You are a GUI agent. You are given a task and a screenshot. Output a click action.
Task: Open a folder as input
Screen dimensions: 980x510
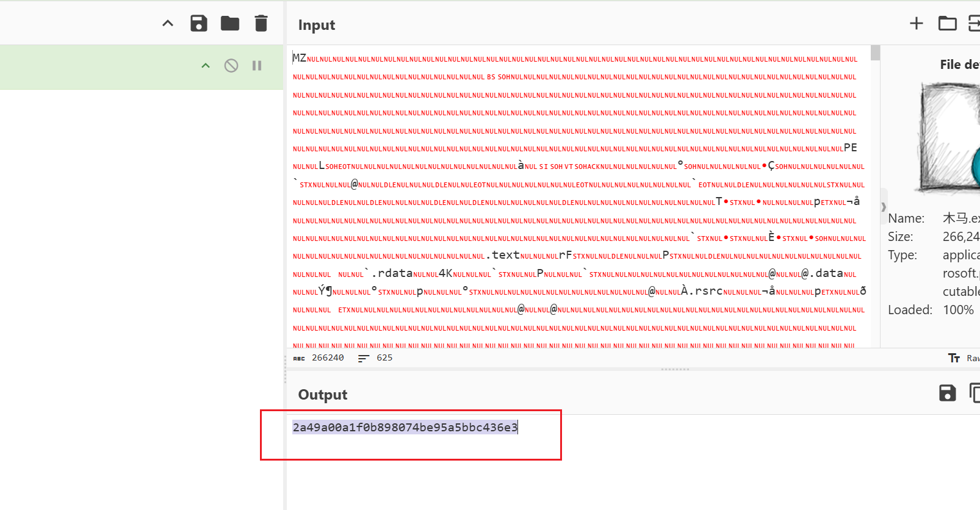tap(947, 24)
